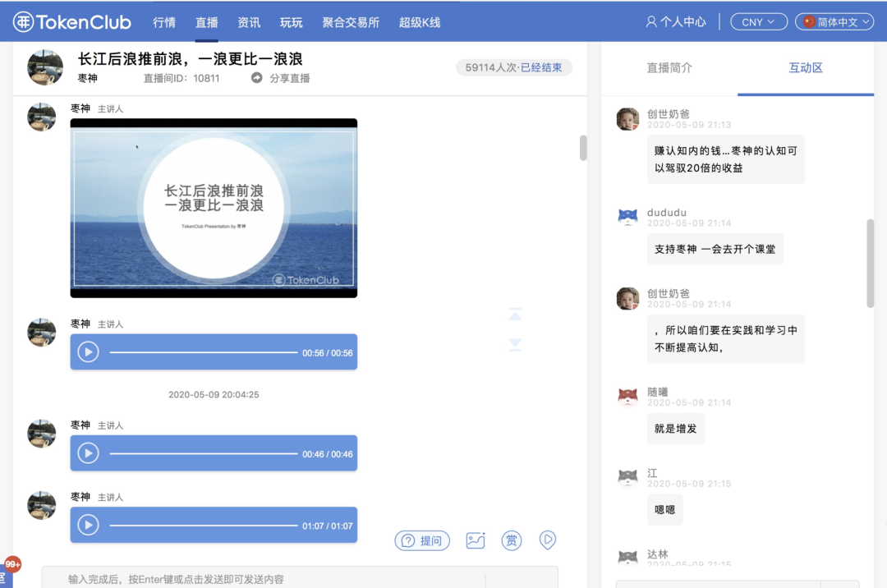Play the 00:46 audio message

click(88, 453)
